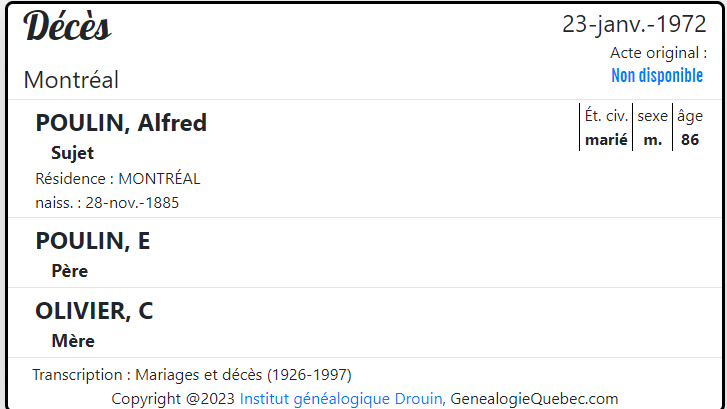Select the Décès record title
Viewport: 727px width, 409px height.
pyautogui.click(x=67, y=26)
